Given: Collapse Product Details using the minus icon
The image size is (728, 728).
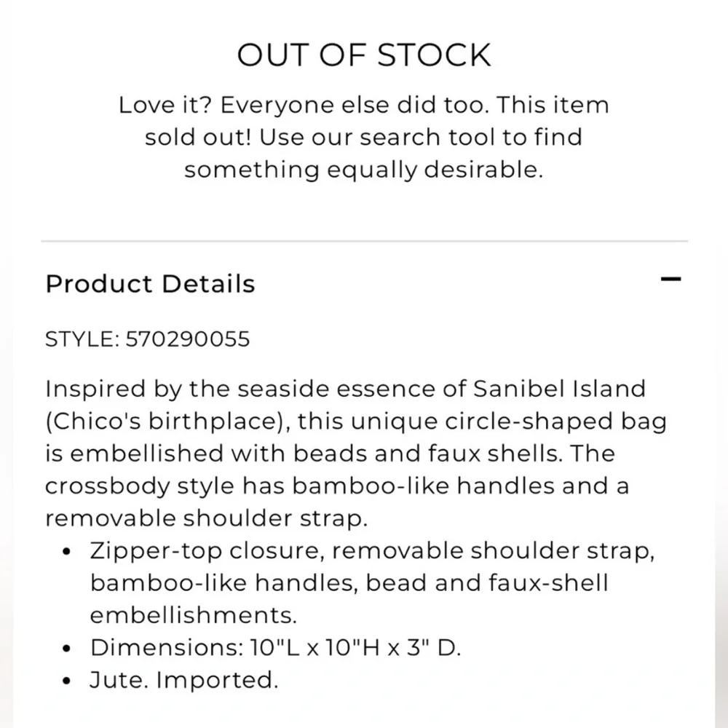Looking at the screenshot, I should pyautogui.click(x=671, y=279).
